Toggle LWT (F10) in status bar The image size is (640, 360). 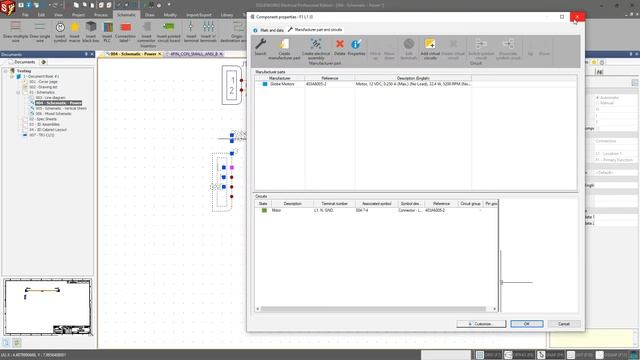pyautogui.click(x=580, y=355)
